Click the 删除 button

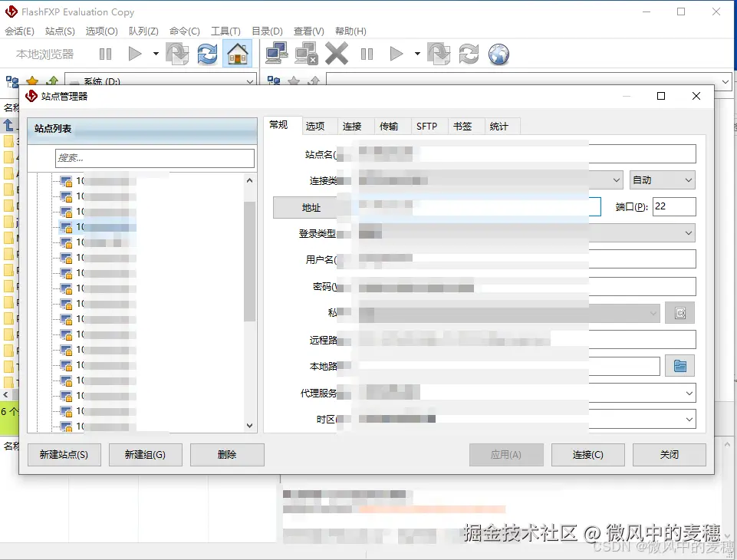(x=227, y=455)
